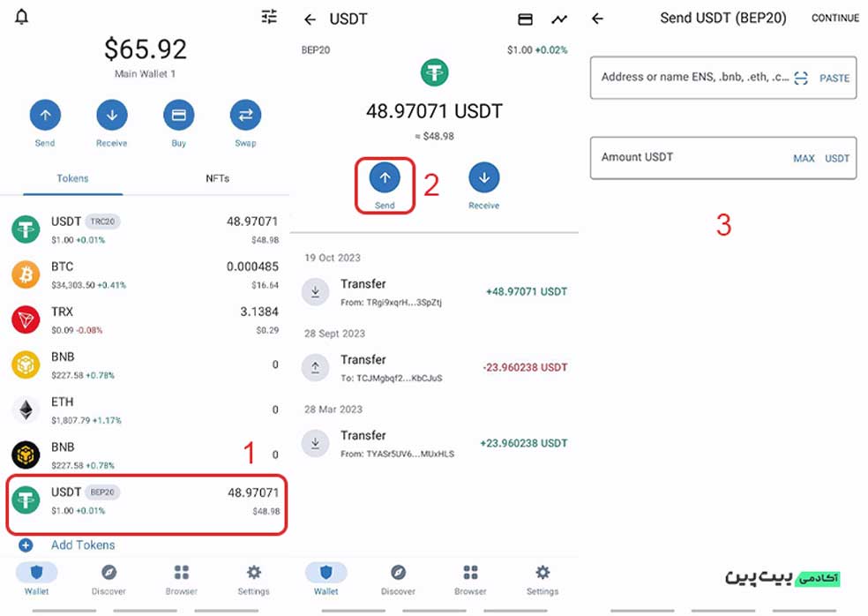Open the +23.960238 USDT transfer entry
This screenshot has height=616, width=868.
[x=435, y=444]
